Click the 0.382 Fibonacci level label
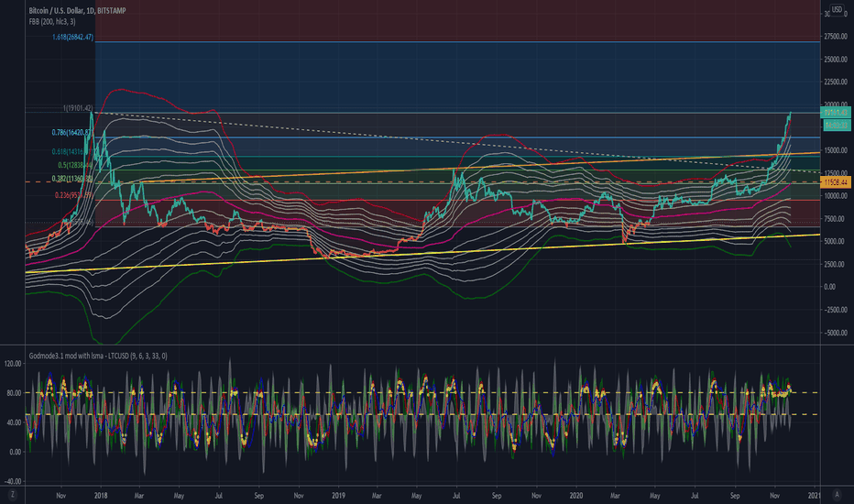Image resolution: width=854 pixels, height=504 pixels. (x=72, y=179)
